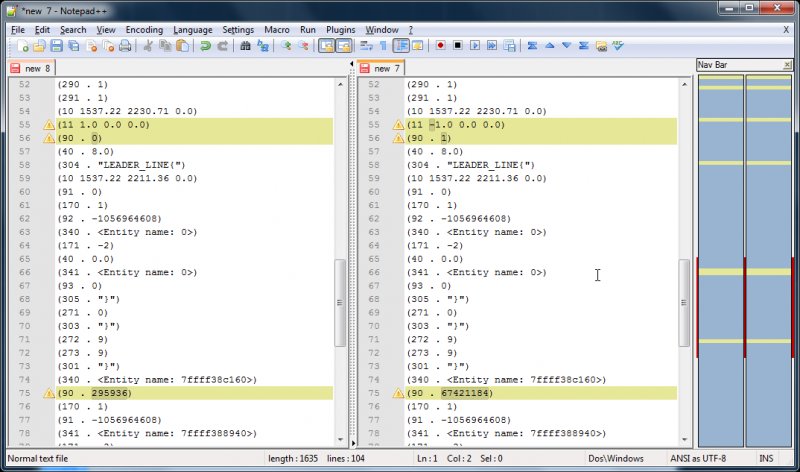Click the value 295936 on left line 75

pyautogui.click(x=109, y=393)
